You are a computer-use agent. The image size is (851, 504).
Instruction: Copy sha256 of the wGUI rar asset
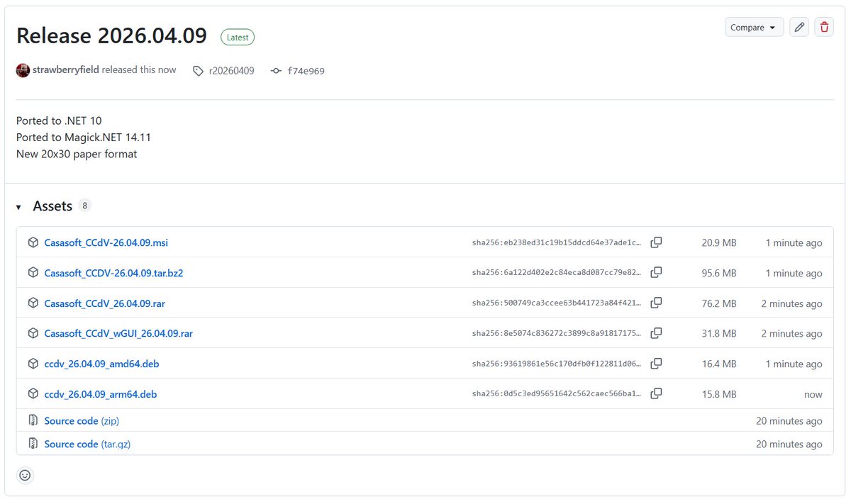coord(657,333)
